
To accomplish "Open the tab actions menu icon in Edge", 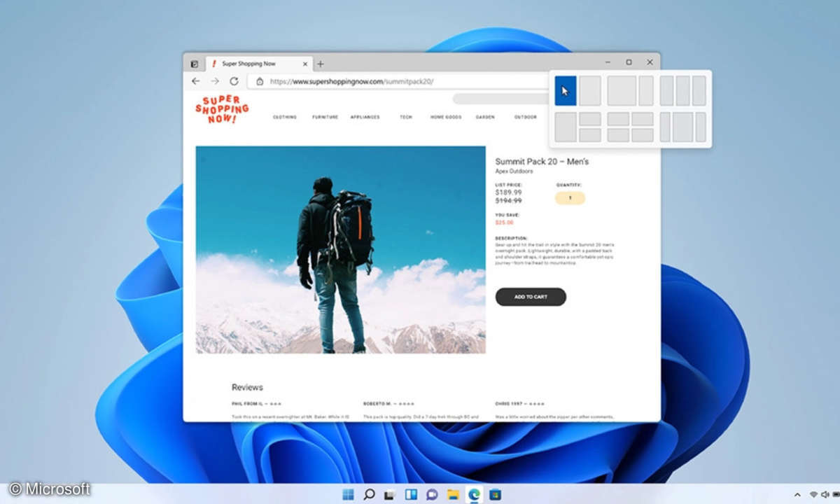I will tap(195, 64).
